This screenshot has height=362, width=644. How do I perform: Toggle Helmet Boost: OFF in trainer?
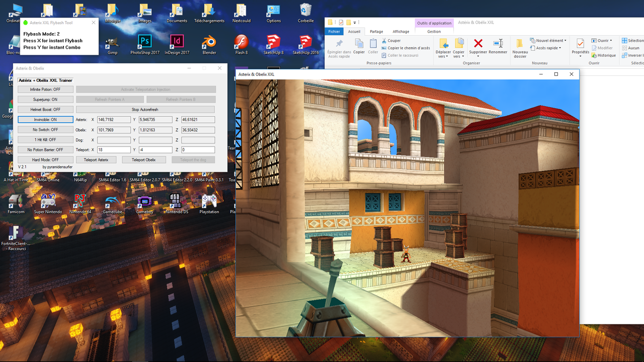click(45, 110)
